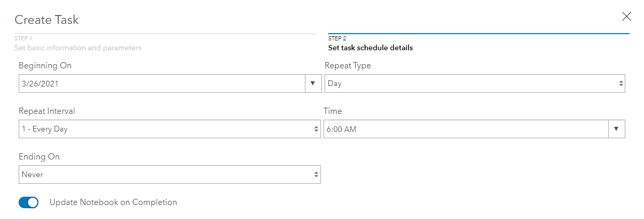Image resolution: width=644 pixels, height=219 pixels.
Task: Open the Ending On Never dropdown
Action: tap(166, 174)
